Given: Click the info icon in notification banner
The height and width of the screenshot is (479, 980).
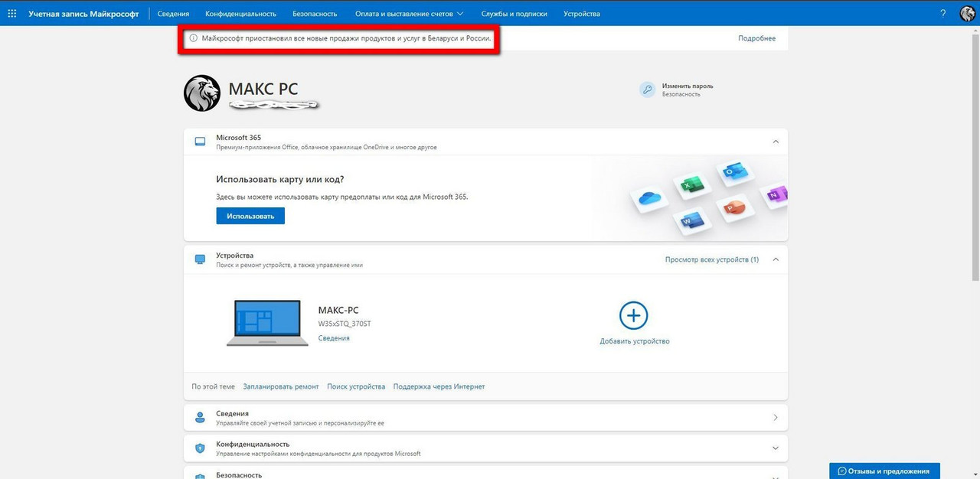Looking at the screenshot, I should 193,37.
